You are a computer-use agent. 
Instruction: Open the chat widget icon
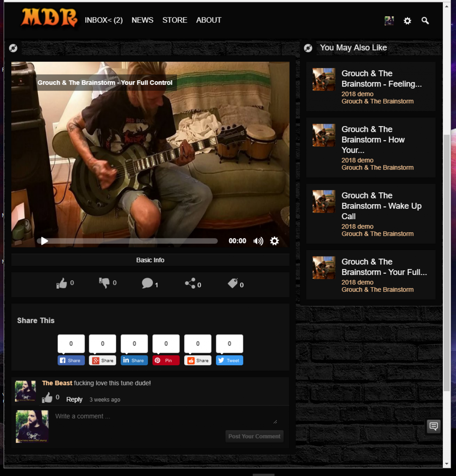click(434, 426)
